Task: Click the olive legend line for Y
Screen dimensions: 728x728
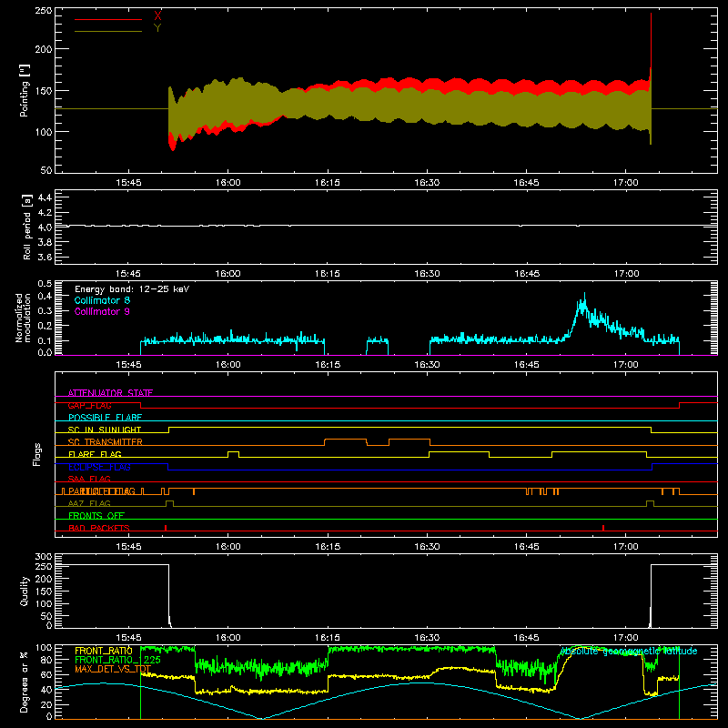Action: [x=108, y=31]
